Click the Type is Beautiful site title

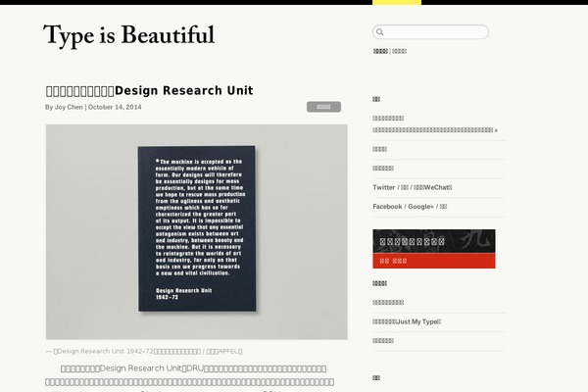pyautogui.click(x=129, y=36)
